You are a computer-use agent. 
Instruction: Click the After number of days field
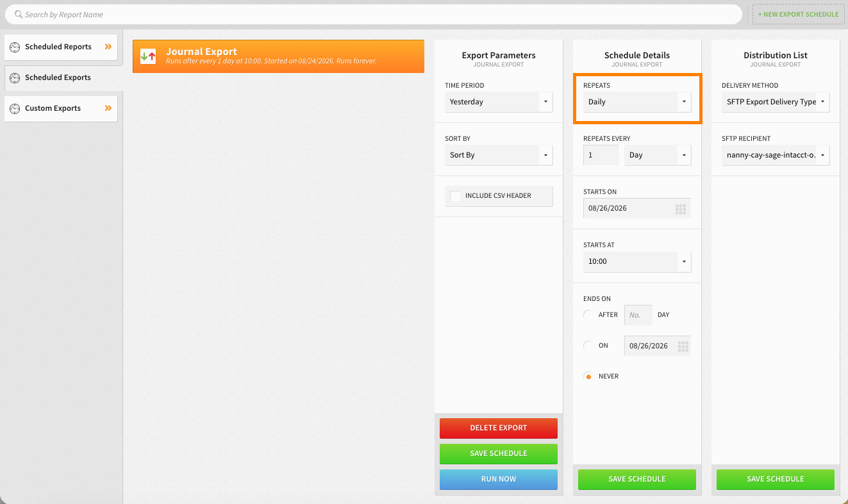(638, 315)
